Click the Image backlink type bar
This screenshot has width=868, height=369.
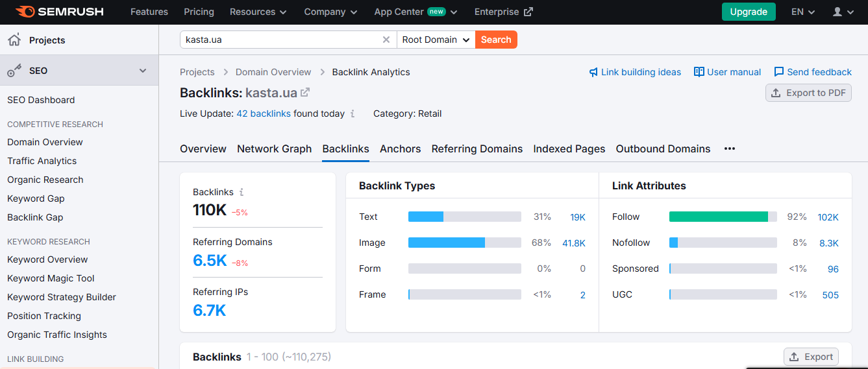(465, 243)
